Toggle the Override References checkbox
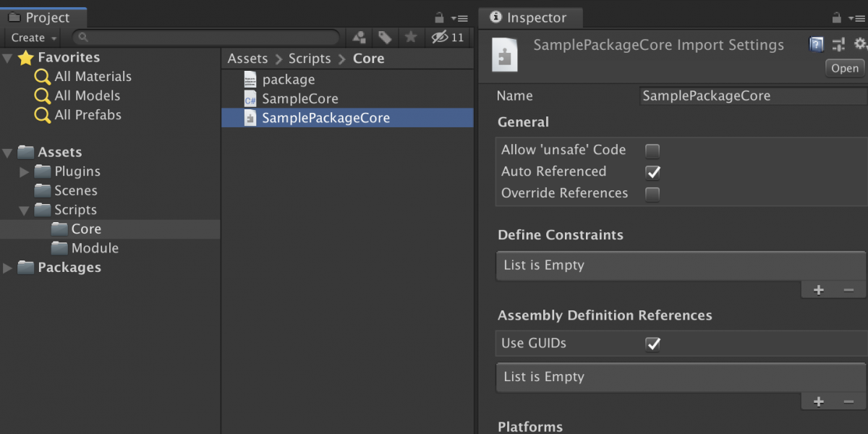The width and height of the screenshot is (868, 434). point(652,194)
